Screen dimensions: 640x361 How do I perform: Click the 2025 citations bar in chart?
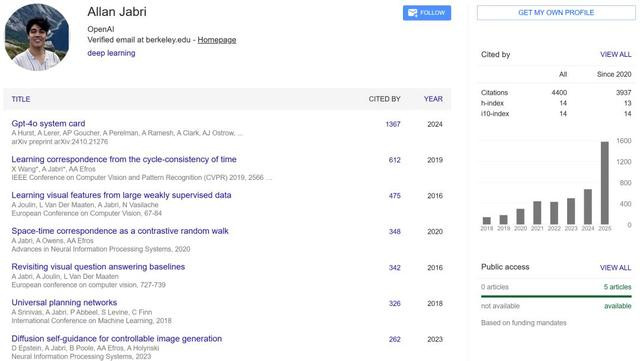tap(604, 183)
